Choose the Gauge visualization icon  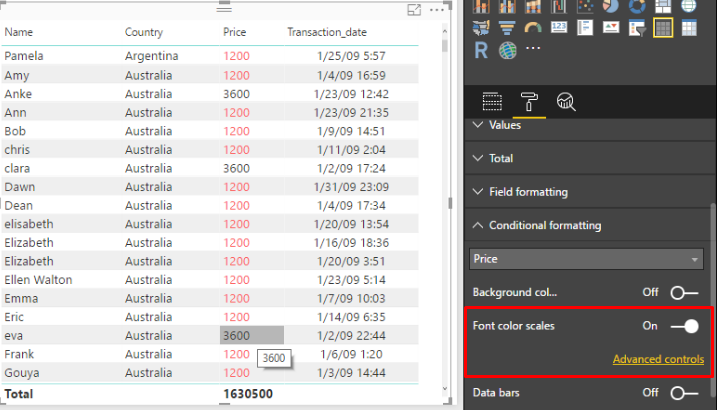pyautogui.click(x=533, y=28)
